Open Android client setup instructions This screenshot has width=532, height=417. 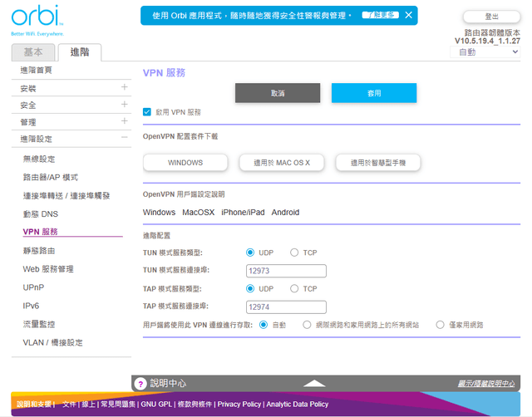click(x=285, y=212)
